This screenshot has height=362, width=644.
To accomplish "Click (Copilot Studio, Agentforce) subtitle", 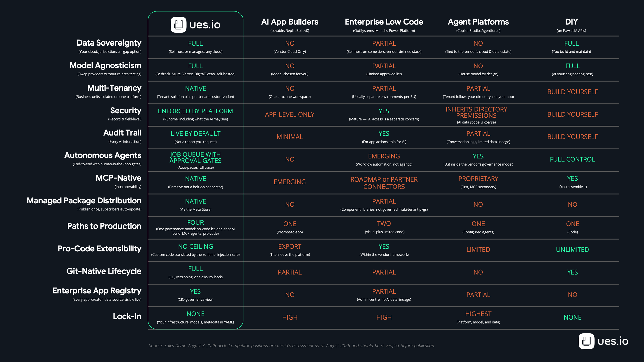I will coord(478,31).
